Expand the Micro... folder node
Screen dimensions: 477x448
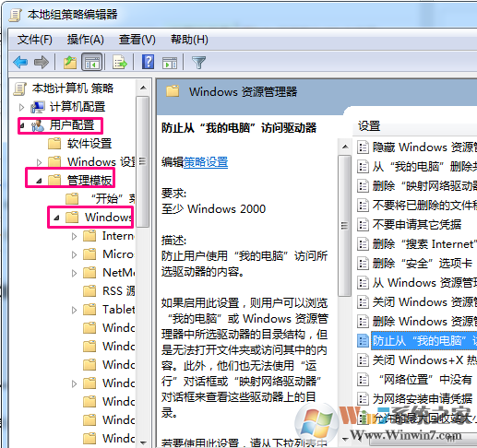click(x=74, y=254)
